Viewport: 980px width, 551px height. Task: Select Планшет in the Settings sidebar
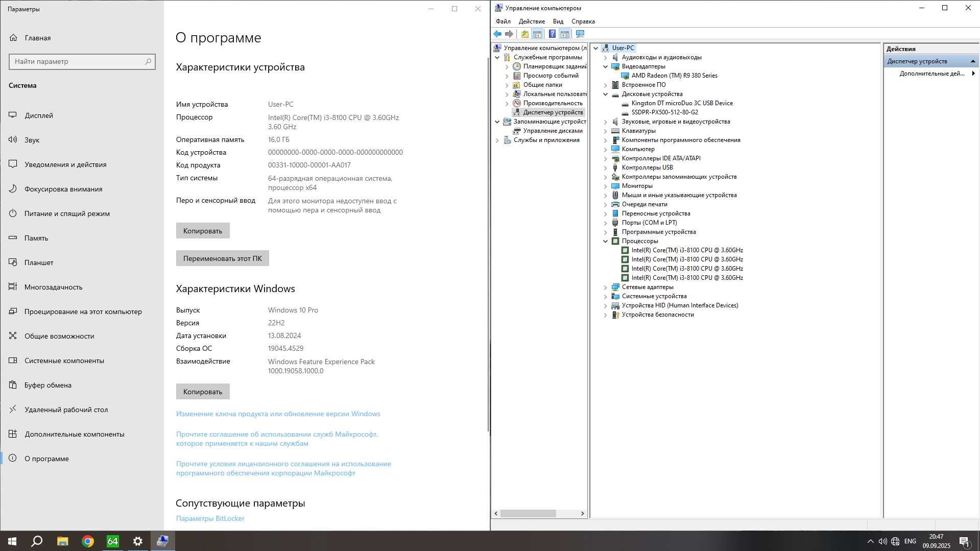(x=82, y=262)
